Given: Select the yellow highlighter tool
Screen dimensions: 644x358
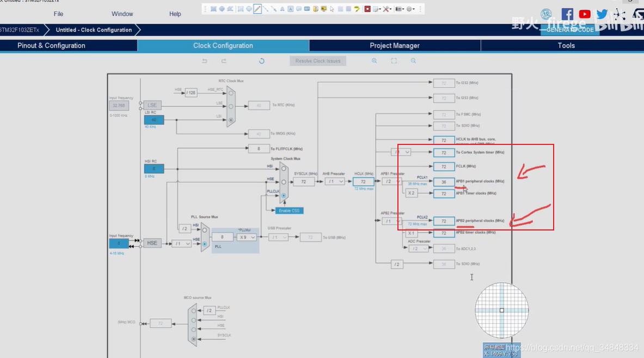Looking at the screenshot, I should click(x=357, y=9).
